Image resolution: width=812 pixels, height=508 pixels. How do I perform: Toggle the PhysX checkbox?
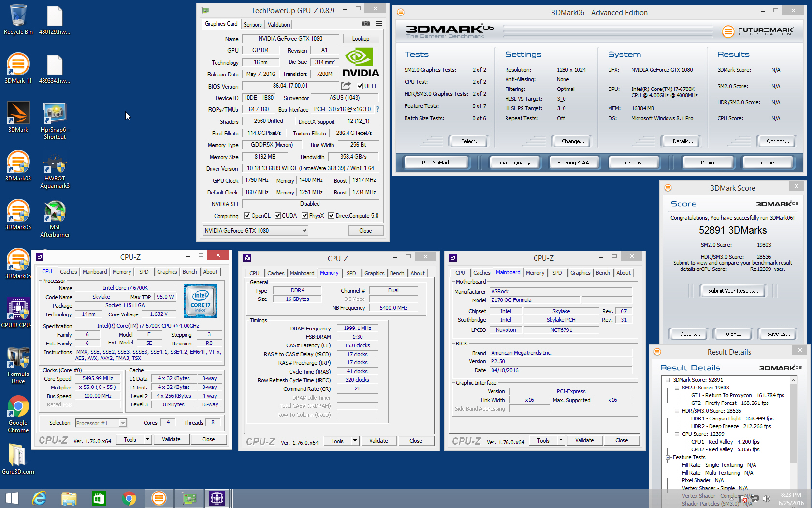[304, 216]
